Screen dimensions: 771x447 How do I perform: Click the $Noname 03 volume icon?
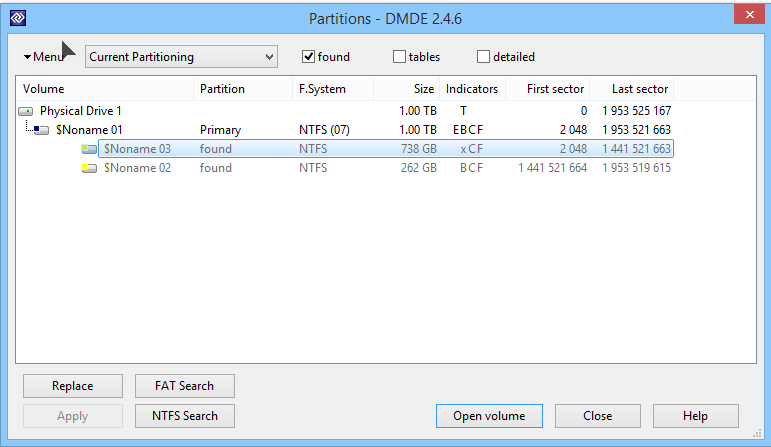tap(89, 149)
